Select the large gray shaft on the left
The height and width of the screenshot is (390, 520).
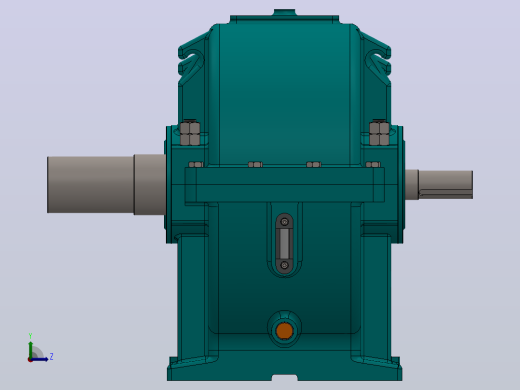coord(90,184)
